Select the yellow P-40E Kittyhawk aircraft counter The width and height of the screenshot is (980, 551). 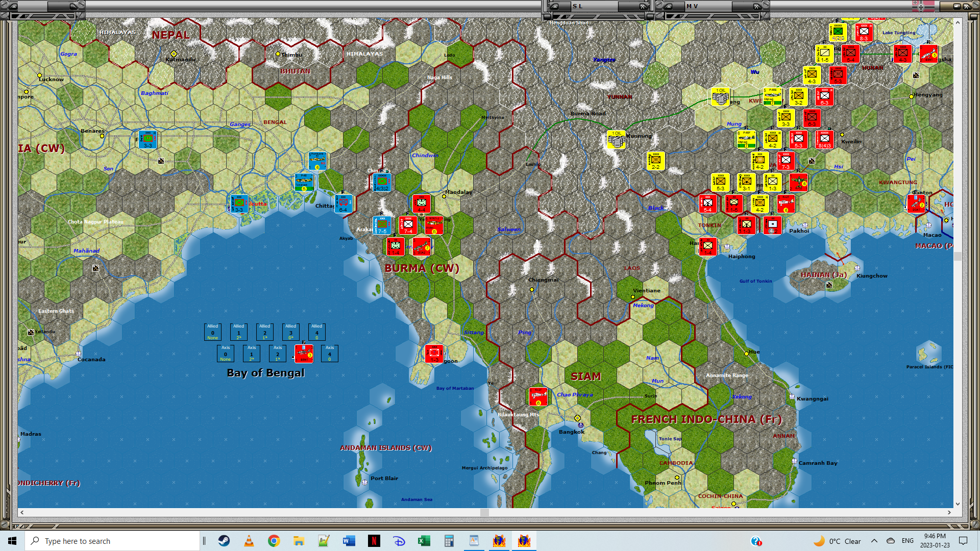772,96
